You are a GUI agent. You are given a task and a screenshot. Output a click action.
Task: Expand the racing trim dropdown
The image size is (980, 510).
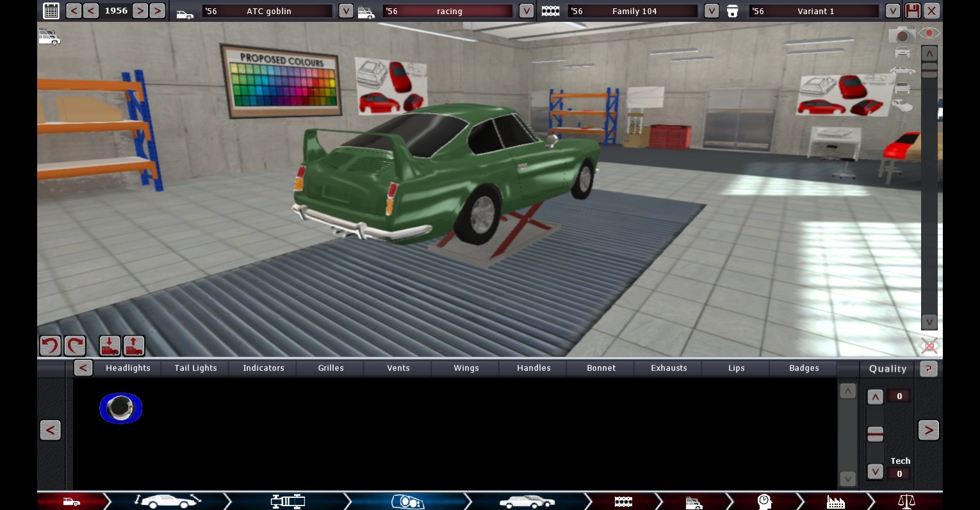[526, 11]
